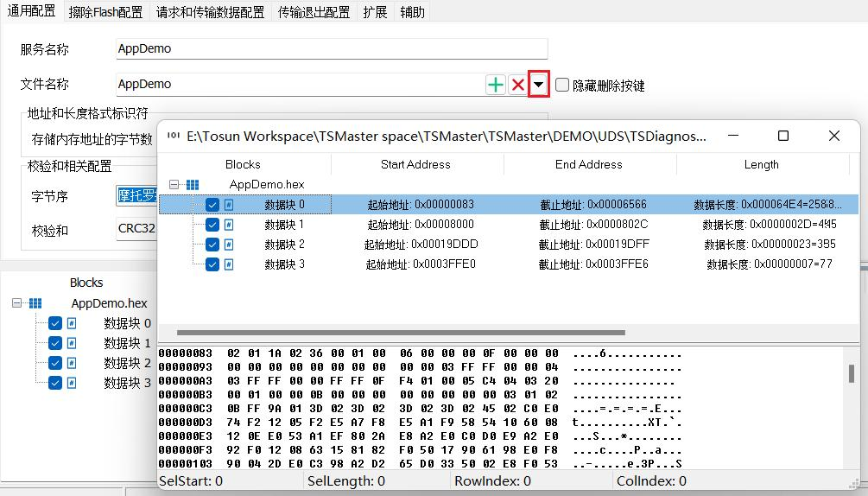Image resolution: width=868 pixels, height=496 pixels.
Task: Uncheck 数据块 1 in background Blocks tree
Action: coord(54,343)
